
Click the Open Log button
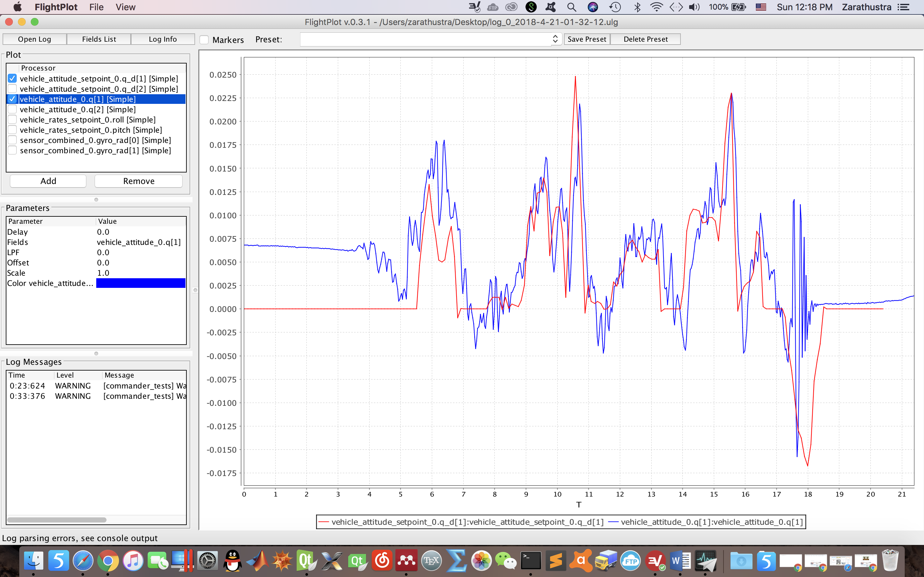(34, 38)
